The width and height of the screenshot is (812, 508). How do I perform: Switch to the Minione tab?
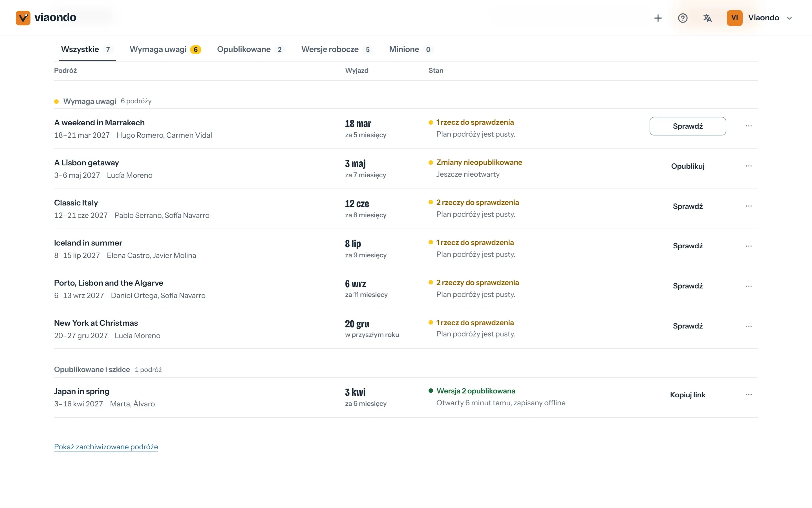click(x=411, y=49)
